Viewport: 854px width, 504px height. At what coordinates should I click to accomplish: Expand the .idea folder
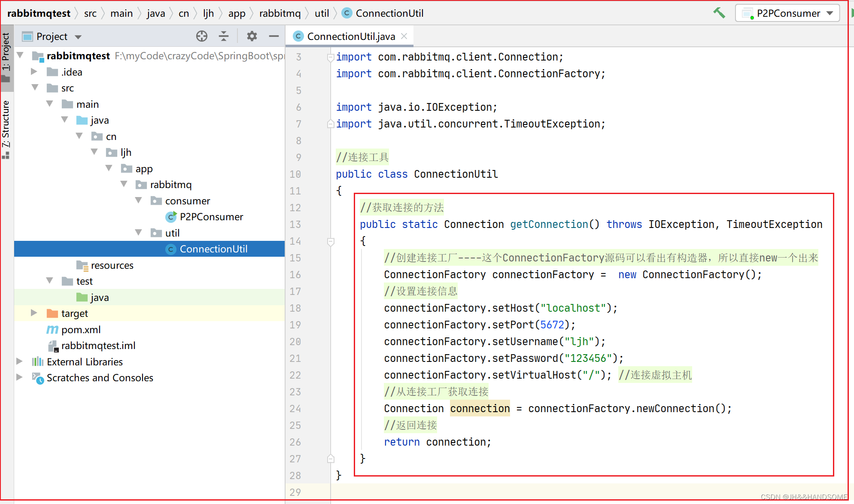point(34,72)
